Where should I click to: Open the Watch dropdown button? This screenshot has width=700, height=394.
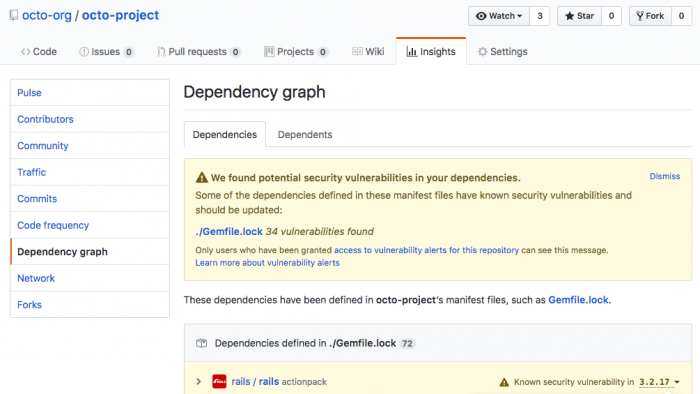click(499, 16)
